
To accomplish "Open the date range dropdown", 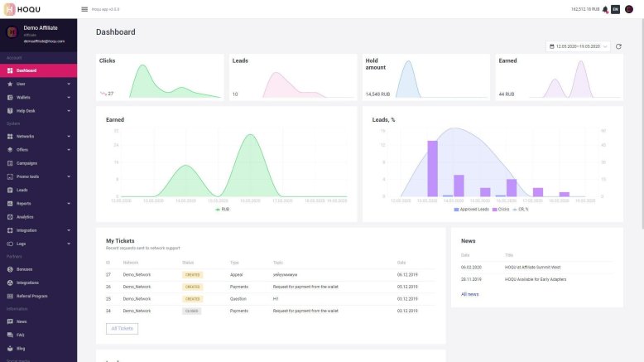I will pyautogui.click(x=578, y=46).
